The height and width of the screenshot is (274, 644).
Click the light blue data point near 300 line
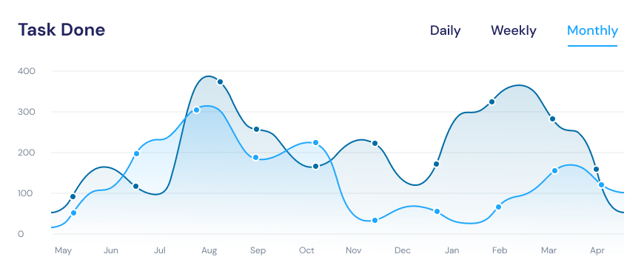(196, 110)
